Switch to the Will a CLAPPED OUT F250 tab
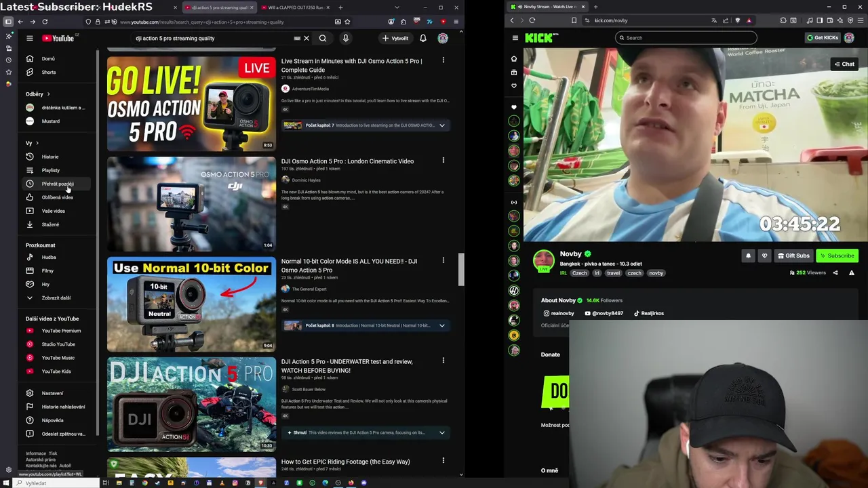 click(296, 7)
